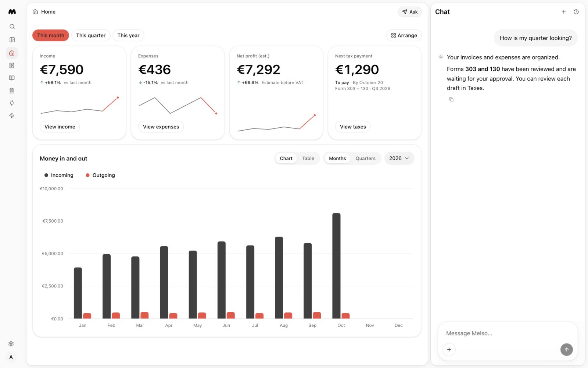588x368 pixels.
Task: Click the "How is my quarter looking?" message
Action: [535, 38]
